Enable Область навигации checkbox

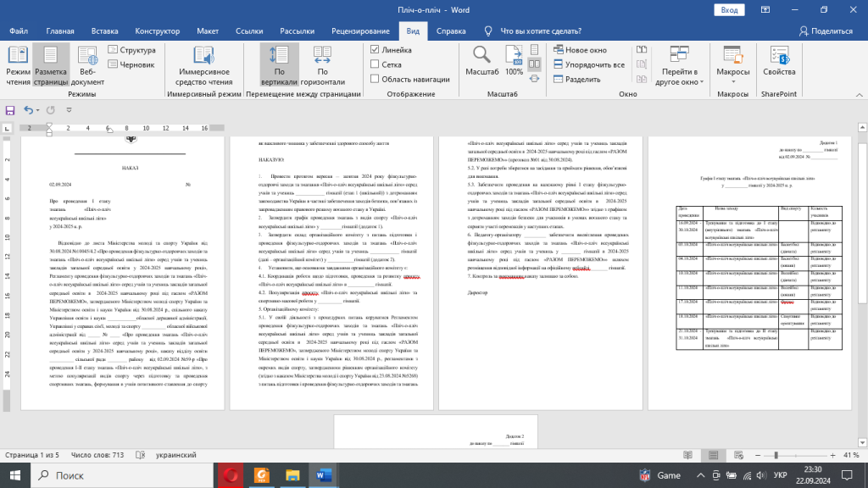click(375, 79)
